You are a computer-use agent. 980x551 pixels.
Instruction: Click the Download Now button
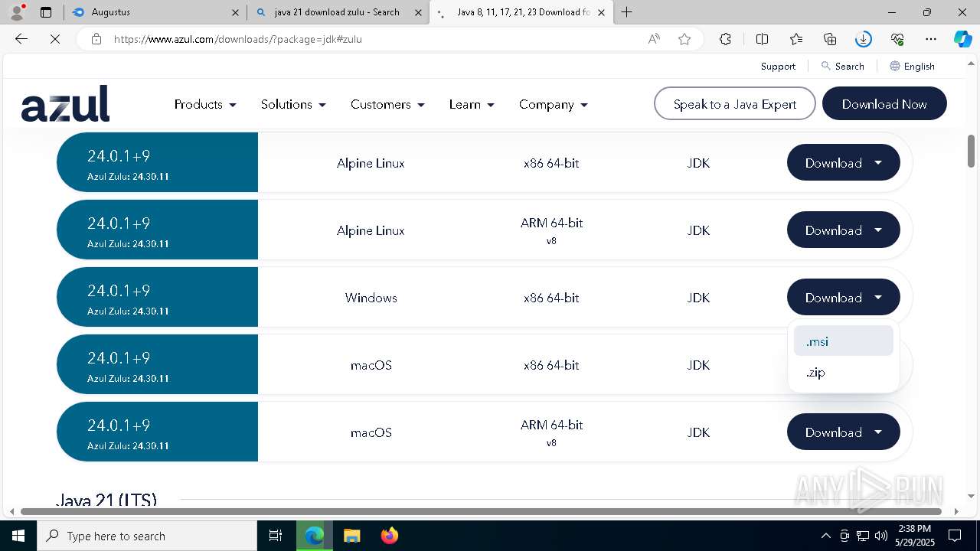pyautogui.click(x=884, y=104)
